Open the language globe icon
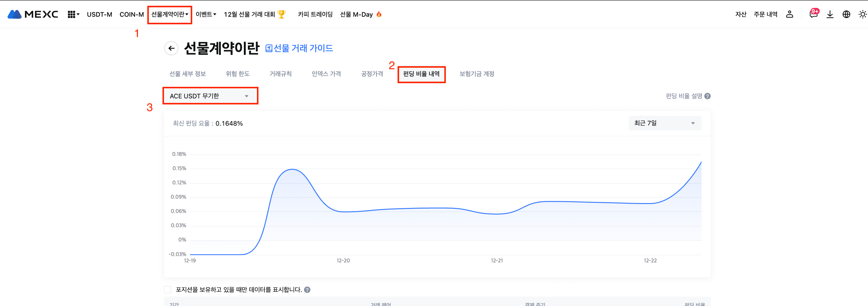This screenshot has width=868, height=306. 846,14
